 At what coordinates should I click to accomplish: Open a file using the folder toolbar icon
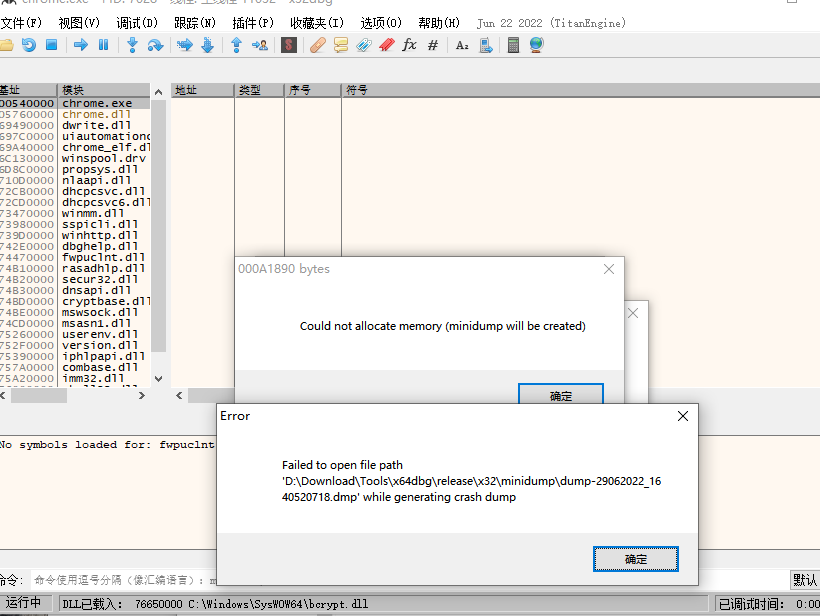(7, 45)
